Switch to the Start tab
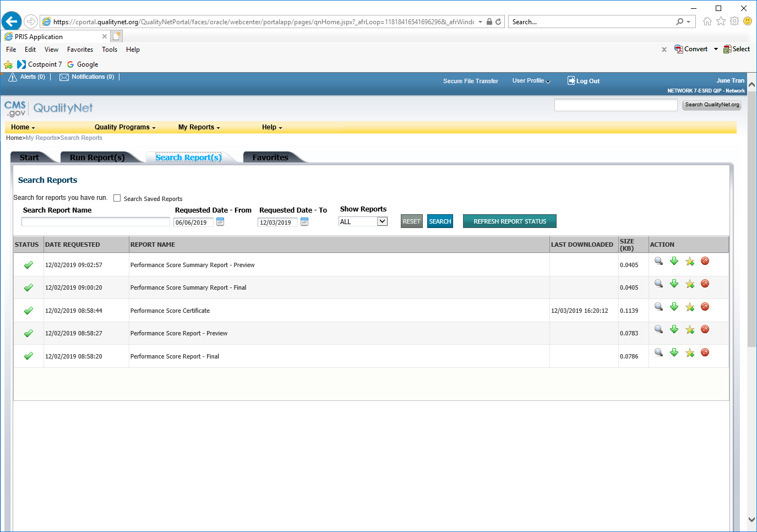757x532 pixels. click(x=30, y=158)
